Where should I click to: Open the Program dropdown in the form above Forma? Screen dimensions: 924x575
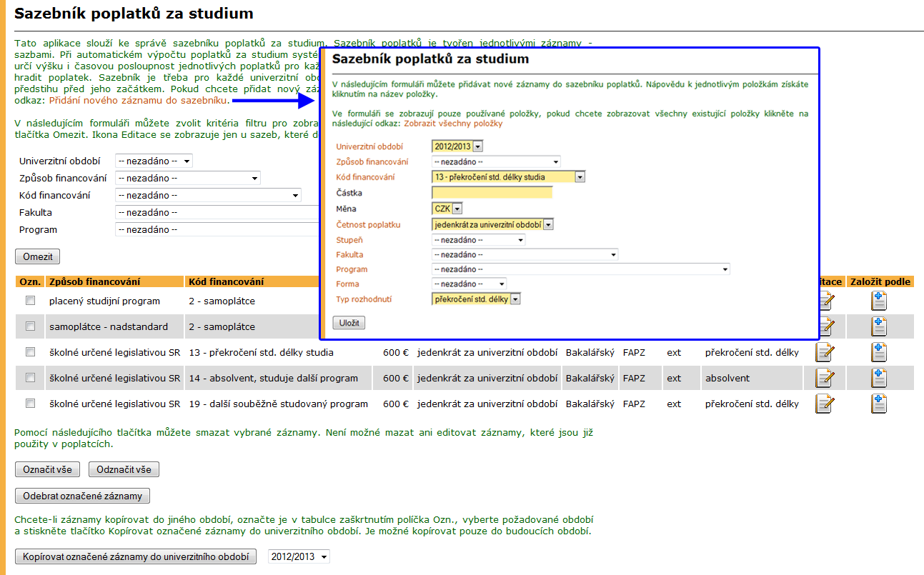581,269
